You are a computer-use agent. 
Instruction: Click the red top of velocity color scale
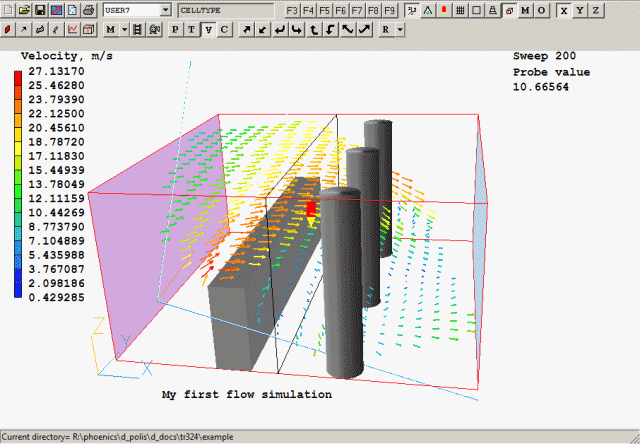(x=19, y=78)
